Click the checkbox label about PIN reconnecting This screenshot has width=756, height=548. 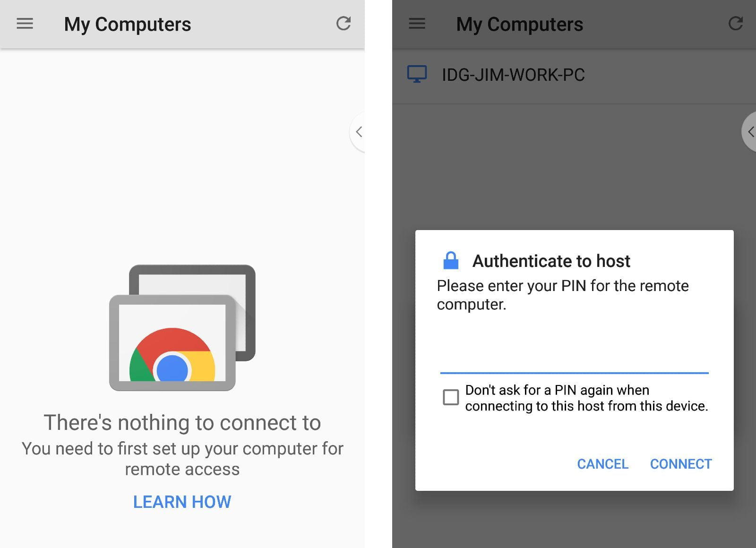pos(586,398)
